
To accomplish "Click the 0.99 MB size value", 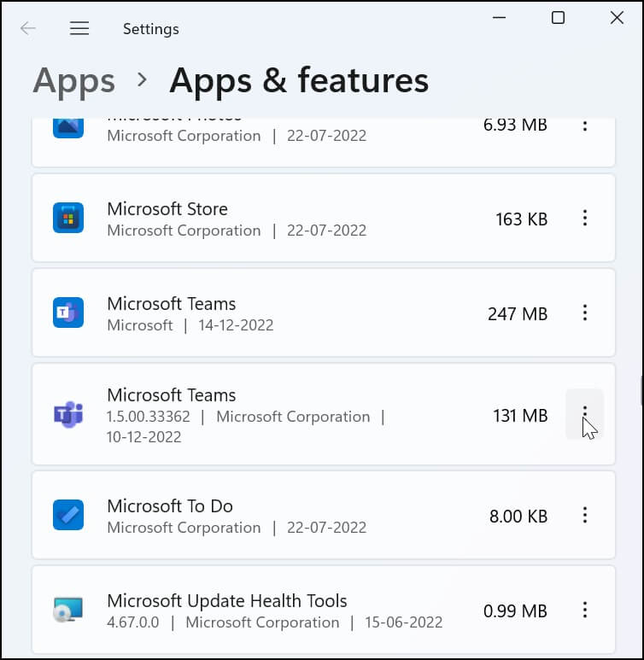I will tap(515, 611).
